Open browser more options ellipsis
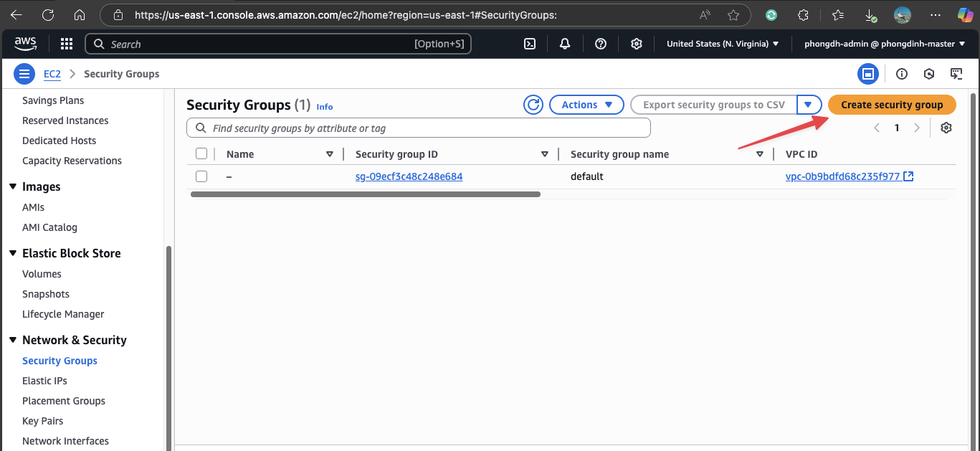Screen dimensions: 980x451 click(x=936, y=15)
